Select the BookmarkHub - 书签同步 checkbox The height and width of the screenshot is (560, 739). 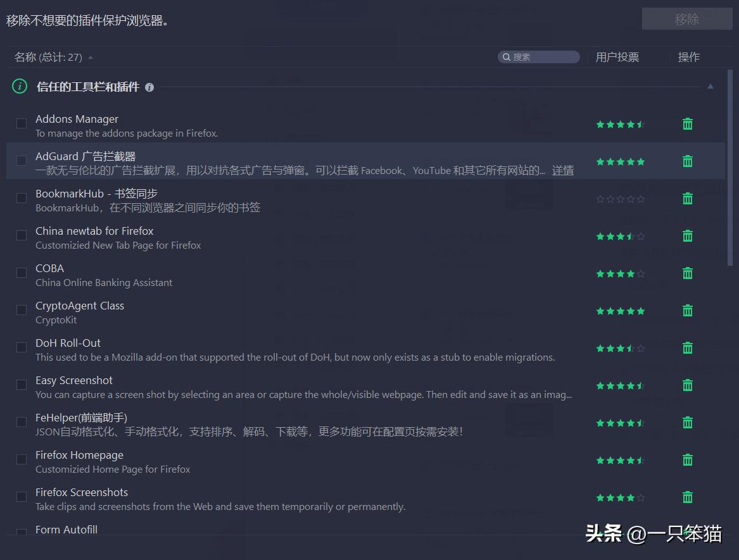21,198
